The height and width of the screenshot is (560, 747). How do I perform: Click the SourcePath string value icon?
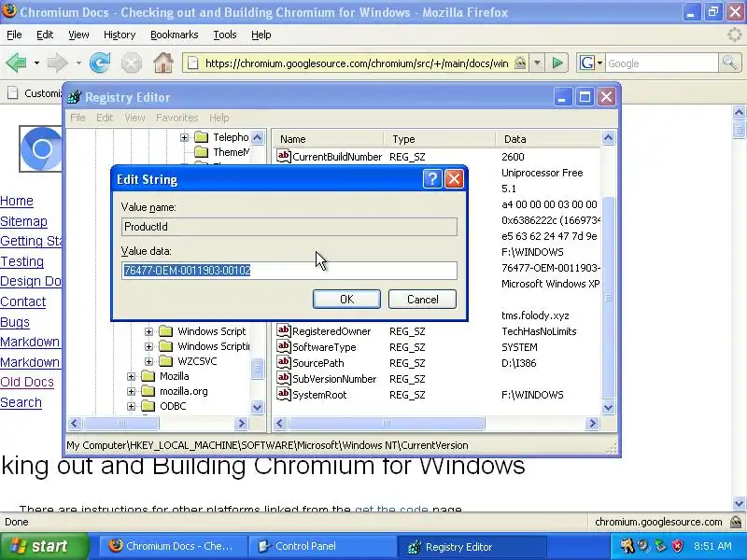(x=284, y=362)
